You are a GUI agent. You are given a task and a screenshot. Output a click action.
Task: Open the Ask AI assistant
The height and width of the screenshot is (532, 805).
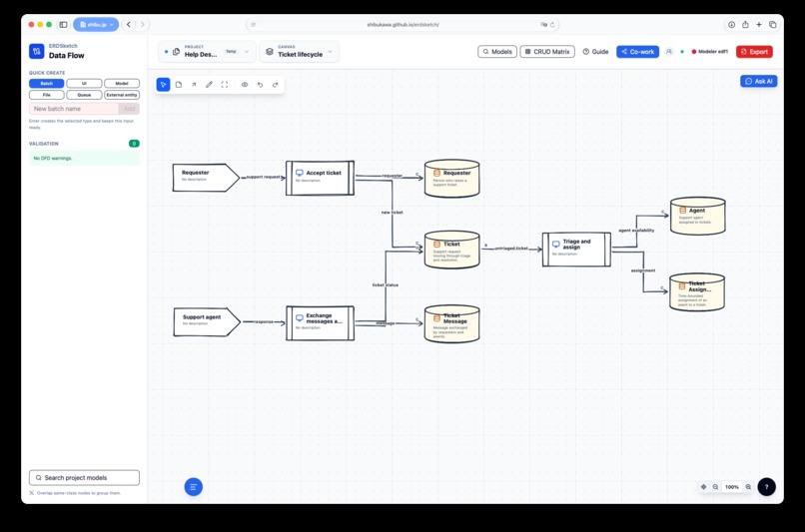point(759,81)
